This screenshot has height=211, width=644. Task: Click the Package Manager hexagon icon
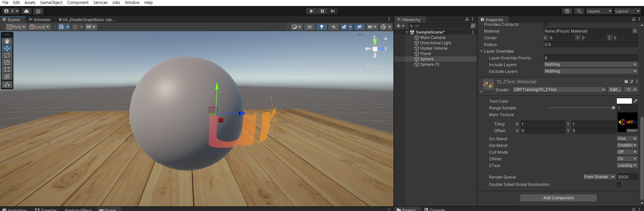pyautogui.click(x=38, y=11)
